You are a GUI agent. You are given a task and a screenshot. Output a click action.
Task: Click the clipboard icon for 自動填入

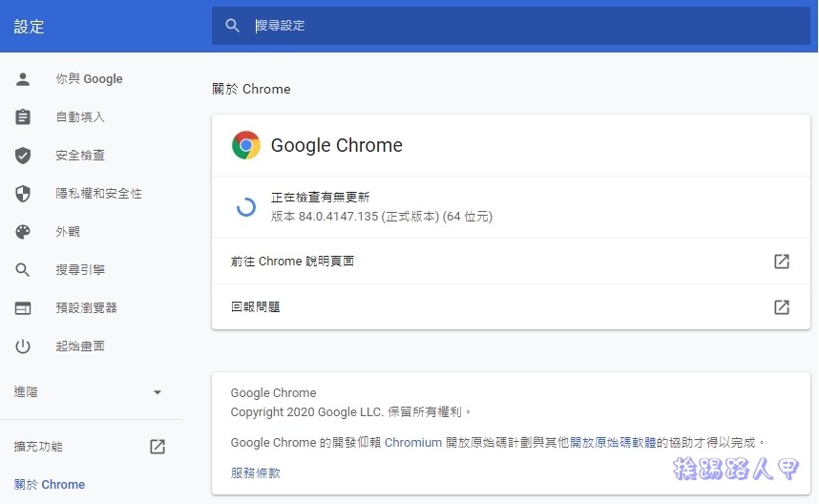[x=23, y=117]
